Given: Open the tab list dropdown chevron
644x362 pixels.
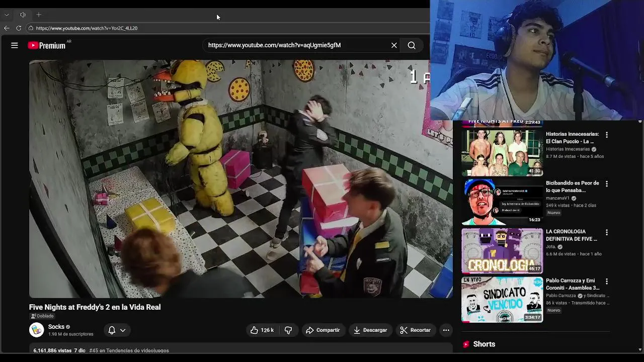Looking at the screenshot, I should [7, 15].
